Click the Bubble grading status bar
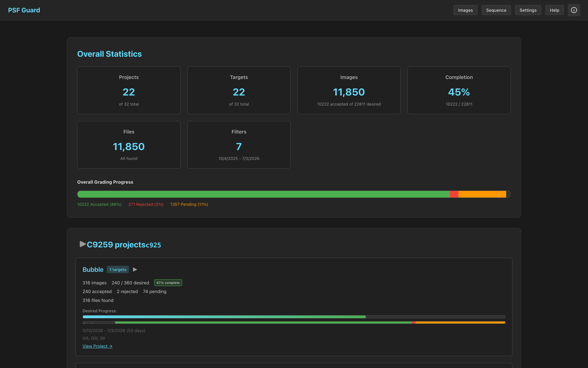Screen dimensions: 588x368 click(x=294, y=323)
